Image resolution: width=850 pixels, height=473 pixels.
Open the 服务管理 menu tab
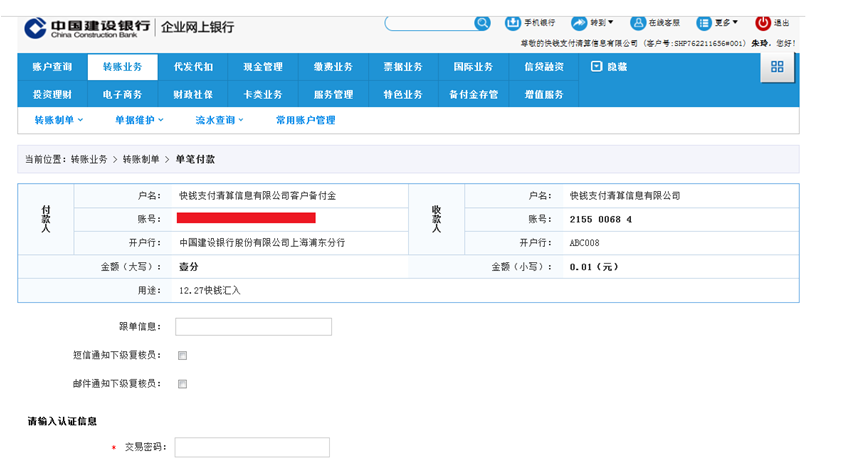point(333,94)
